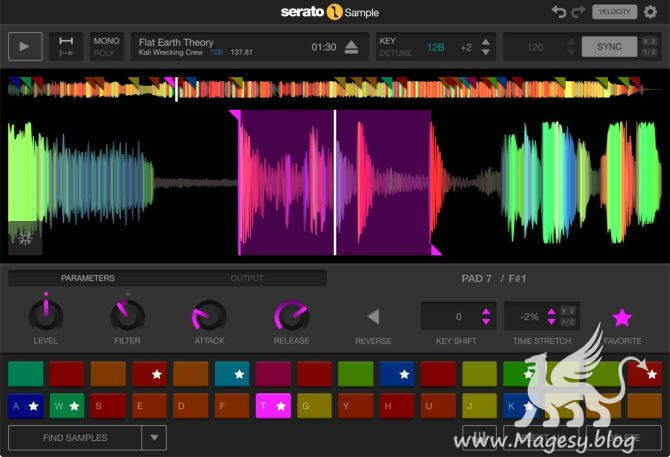Click the Key Shift value field showing 0

tap(458, 316)
